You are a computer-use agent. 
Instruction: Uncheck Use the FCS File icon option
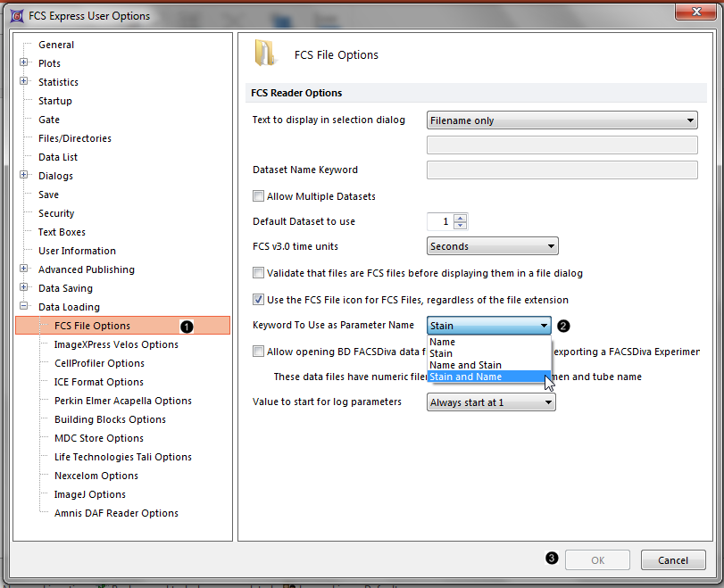pyautogui.click(x=259, y=300)
